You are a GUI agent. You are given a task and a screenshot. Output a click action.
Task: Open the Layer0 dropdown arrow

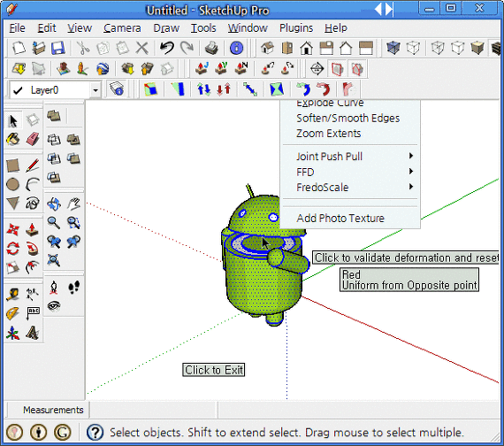click(x=95, y=90)
